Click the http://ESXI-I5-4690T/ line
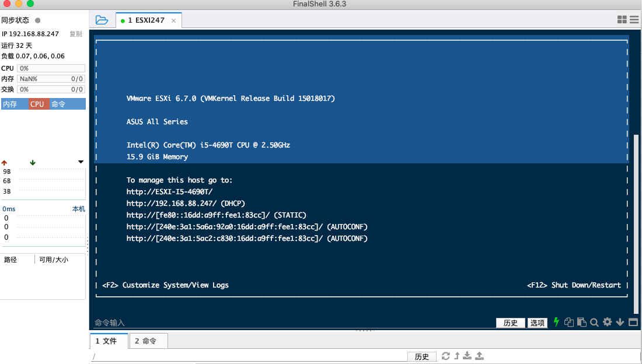The width and height of the screenshot is (642, 364). coord(169,191)
